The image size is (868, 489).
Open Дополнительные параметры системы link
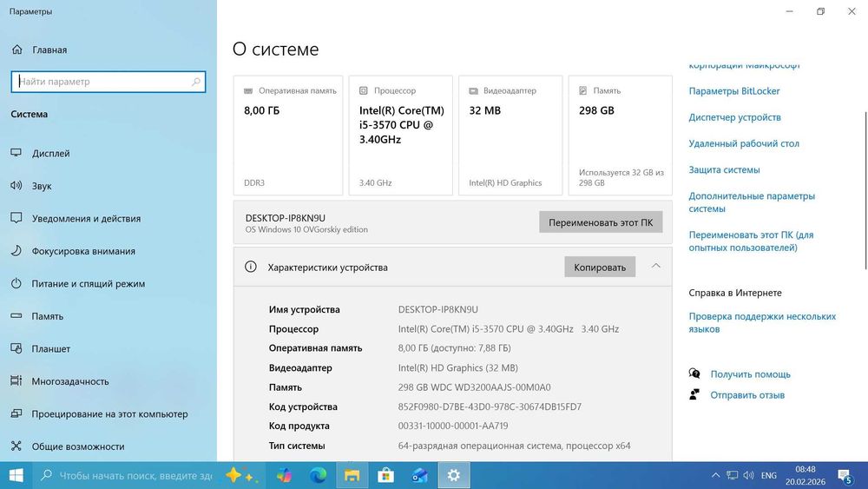(x=752, y=202)
